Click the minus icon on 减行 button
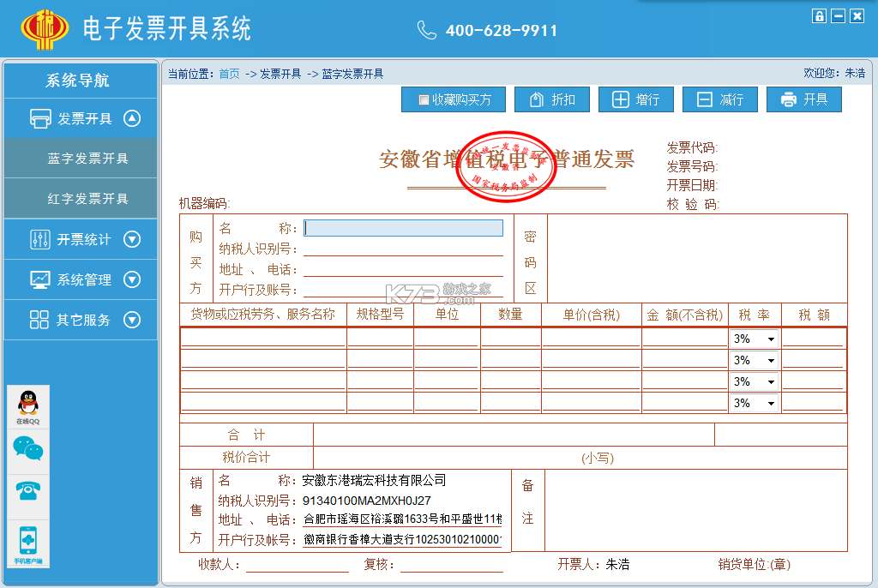Screen dimensions: 878x588 tap(705, 99)
